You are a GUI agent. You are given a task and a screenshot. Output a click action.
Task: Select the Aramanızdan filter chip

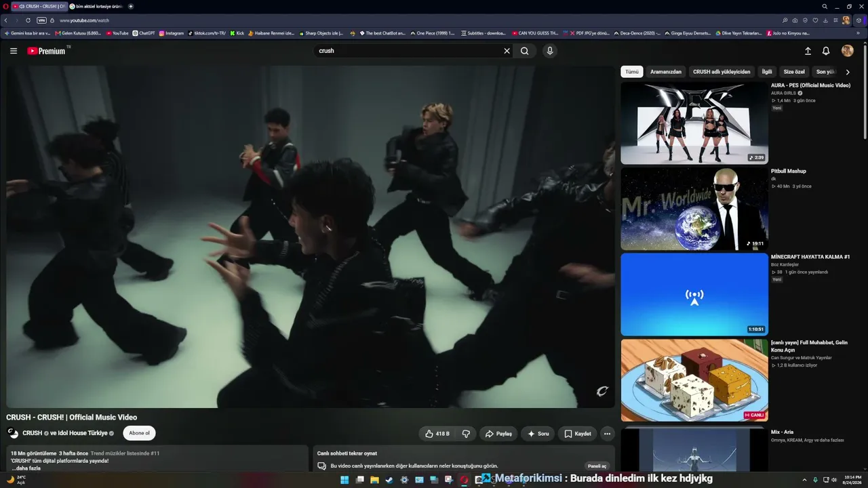pyautogui.click(x=666, y=72)
